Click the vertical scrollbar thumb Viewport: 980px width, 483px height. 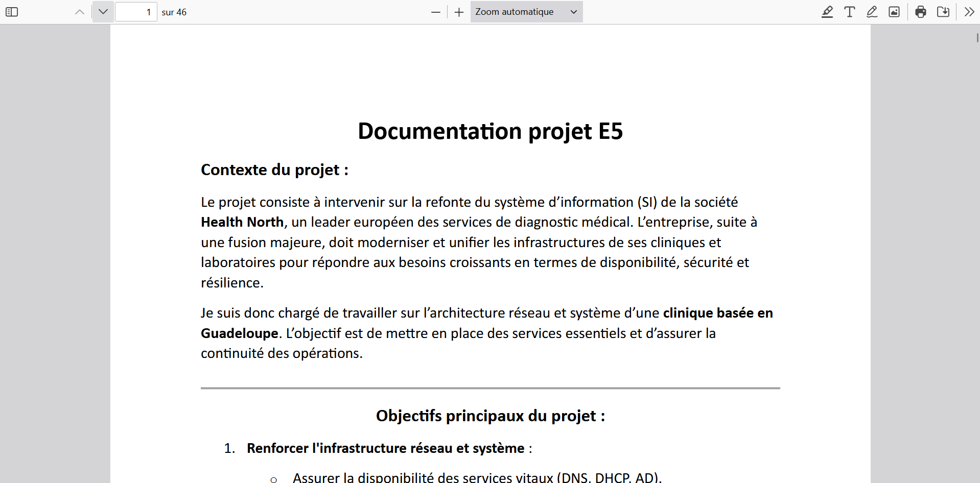click(x=977, y=37)
